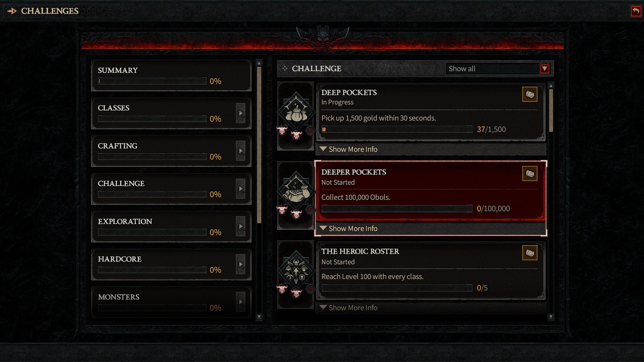This screenshot has width=644, height=362.
Task: Click the Deep Pockets gold progress bar
Action: point(397,129)
